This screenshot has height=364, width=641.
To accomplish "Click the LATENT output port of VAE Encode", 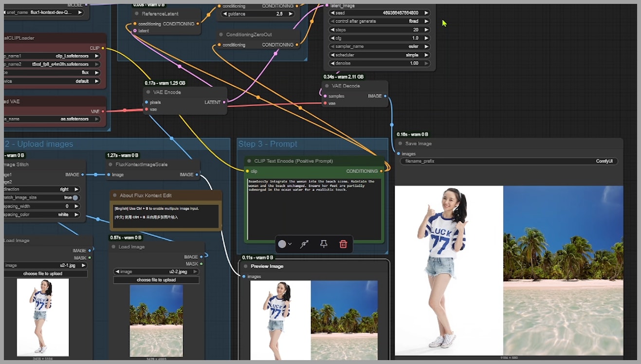I will click(x=224, y=102).
